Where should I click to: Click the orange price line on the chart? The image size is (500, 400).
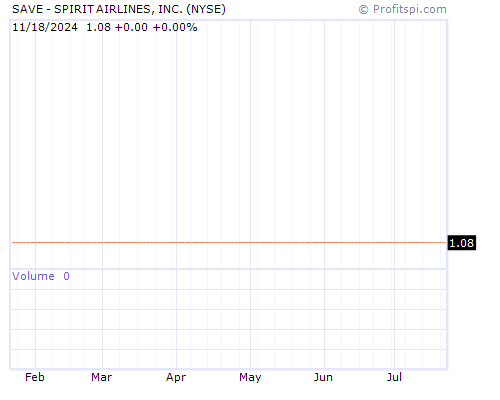[229, 242]
